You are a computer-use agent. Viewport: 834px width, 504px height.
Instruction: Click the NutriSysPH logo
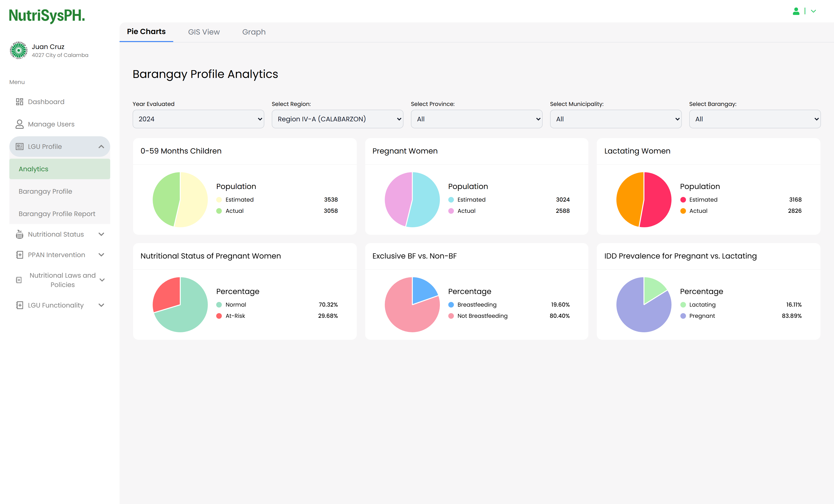pos(47,16)
